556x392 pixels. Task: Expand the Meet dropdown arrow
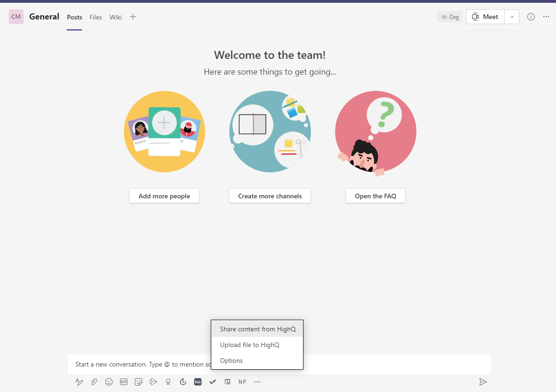(x=512, y=17)
